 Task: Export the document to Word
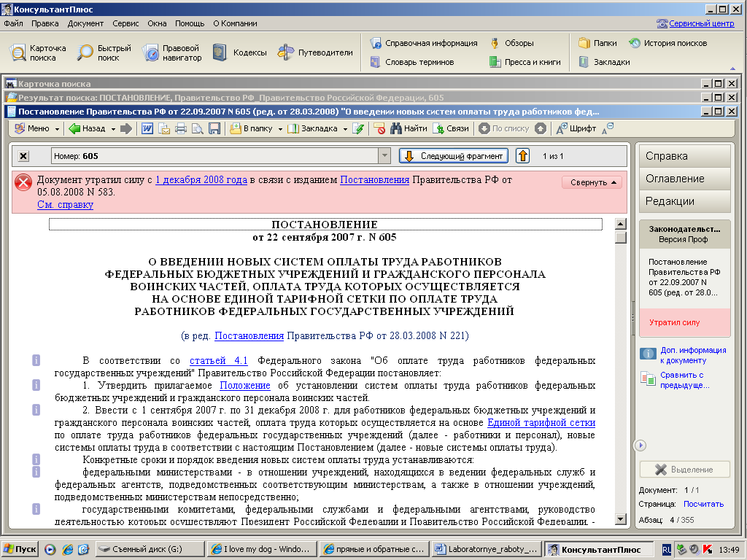(x=147, y=128)
